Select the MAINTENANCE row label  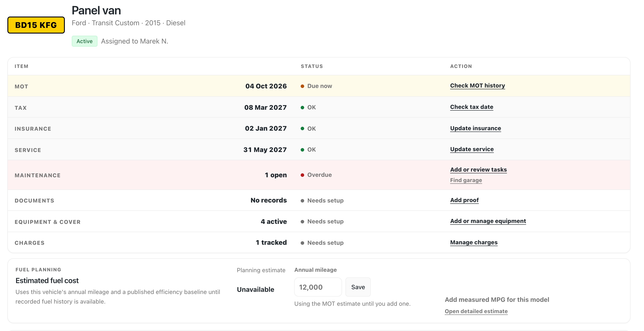37,175
